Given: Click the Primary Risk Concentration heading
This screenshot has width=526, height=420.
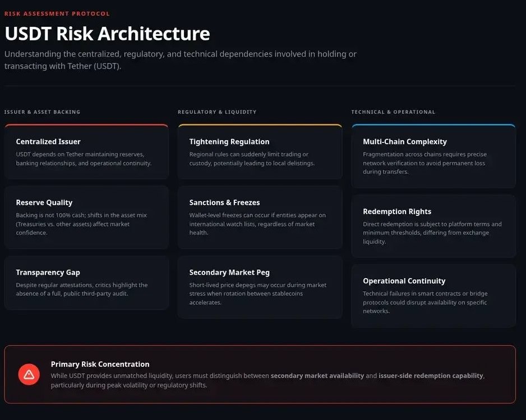Looking at the screenshot, I should [100, 364].
